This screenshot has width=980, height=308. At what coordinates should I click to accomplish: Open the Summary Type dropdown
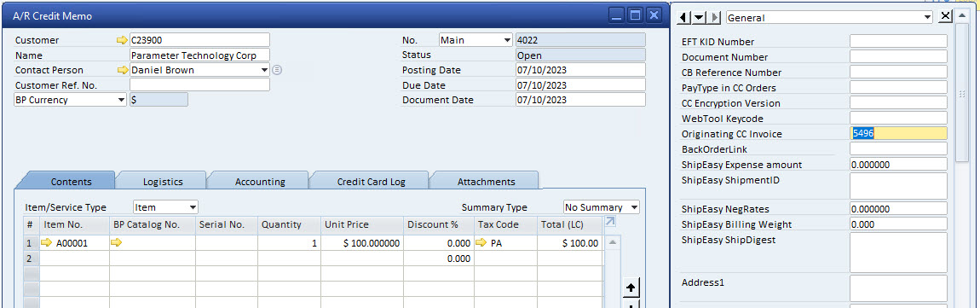(x=634, y=207)
